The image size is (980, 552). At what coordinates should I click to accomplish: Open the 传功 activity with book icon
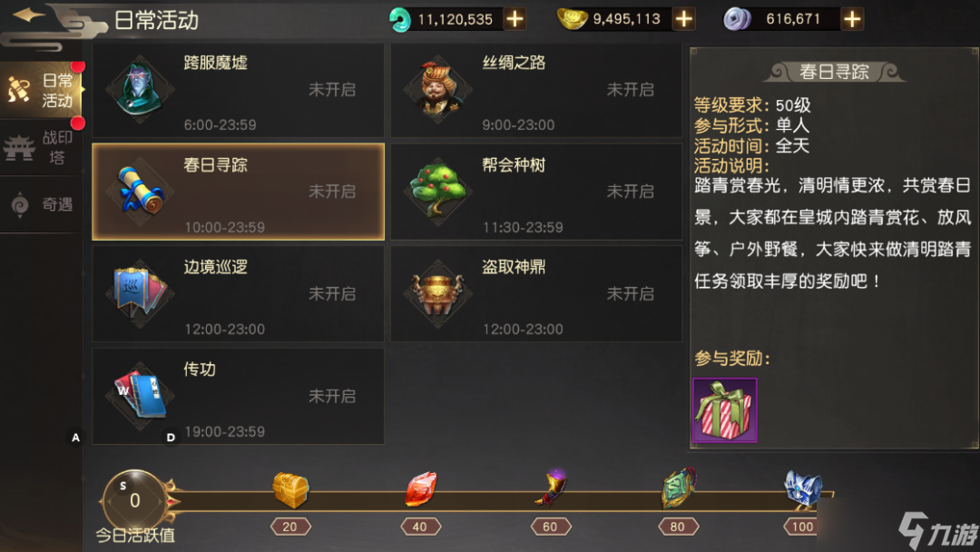click(x=238, y=396)
